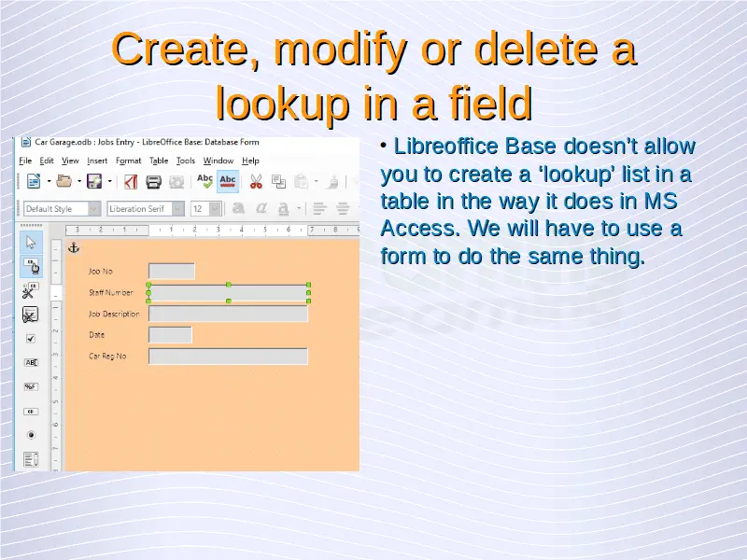Viewport: 747px width, 560px height.
Task: Open the Edit menu
Action: [46, 161]
